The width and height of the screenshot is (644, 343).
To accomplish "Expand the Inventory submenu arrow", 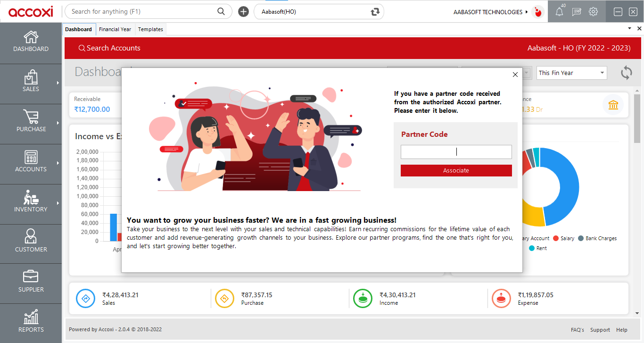I will [x=58, y=203].
